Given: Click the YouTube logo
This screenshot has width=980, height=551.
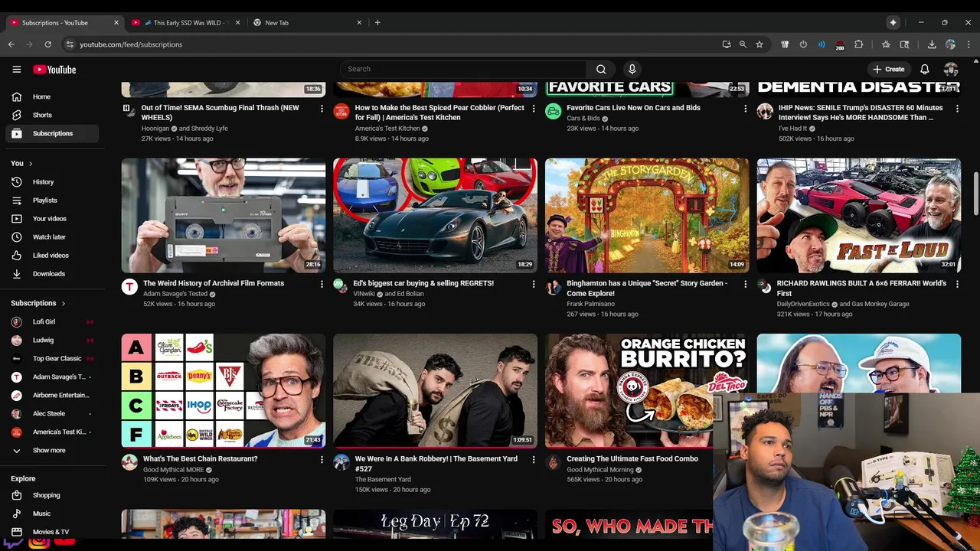Looking at the screenshot, I should [54, 70].
